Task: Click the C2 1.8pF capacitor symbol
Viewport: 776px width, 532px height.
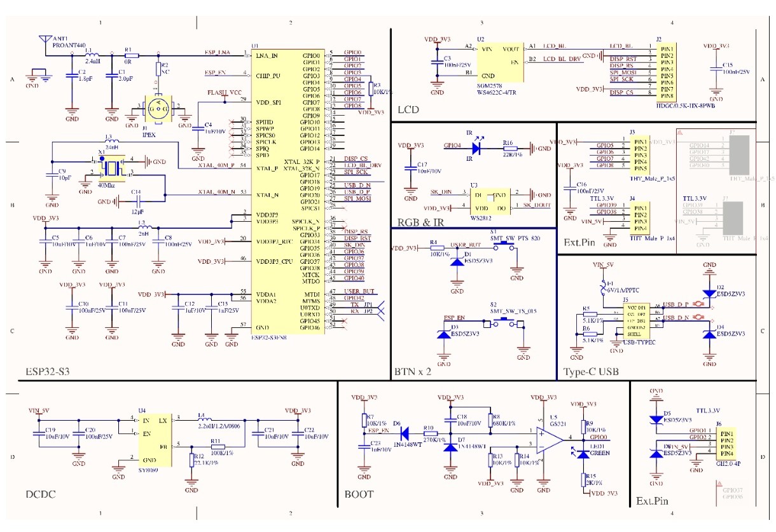Action: click(72, 77)
